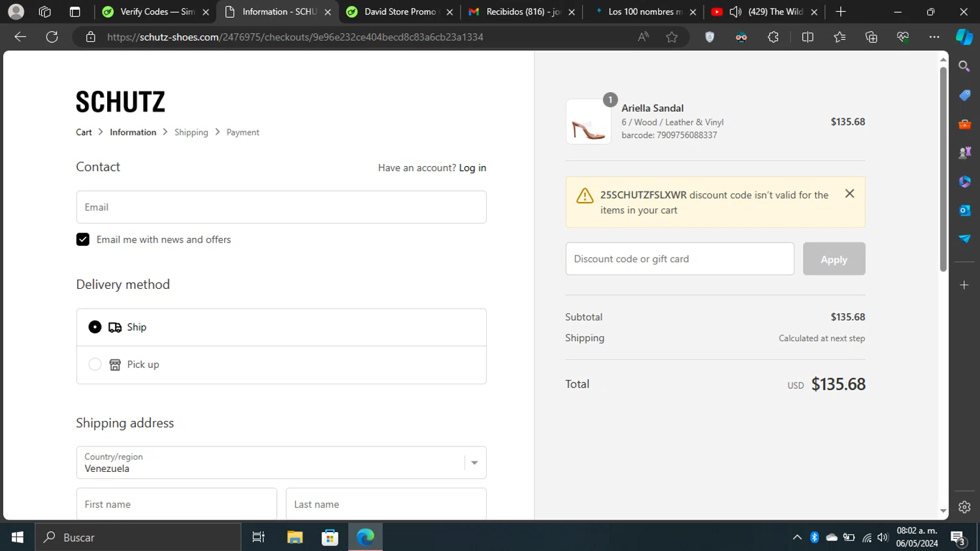
Task: Open the notification center icon
Action: tap(958, 537)
